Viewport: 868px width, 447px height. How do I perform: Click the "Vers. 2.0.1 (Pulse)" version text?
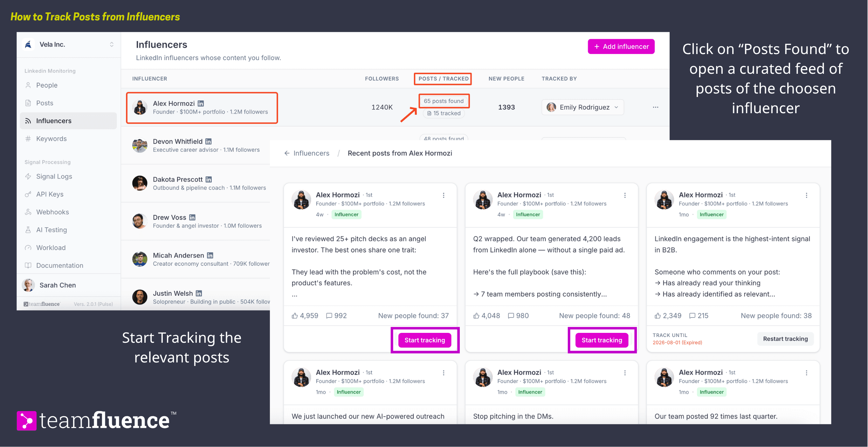pyautogui.click(x=93, y=304)
